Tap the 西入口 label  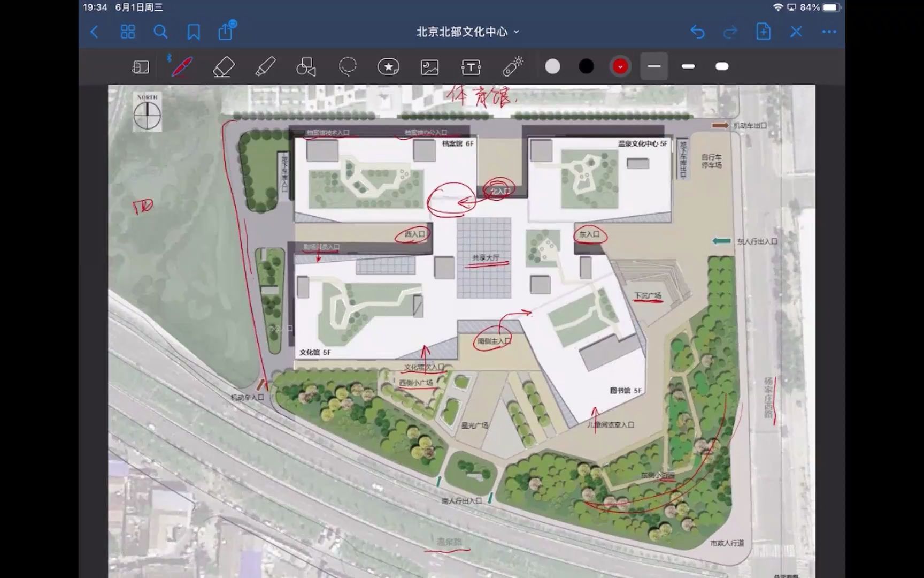tap(414, 234)
